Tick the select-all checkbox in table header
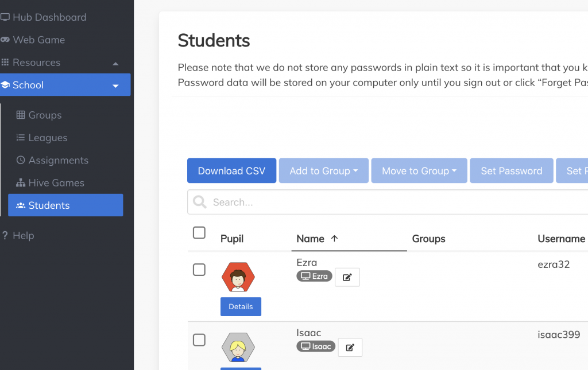Screen dimensions: 588x370 coord(199,233)
